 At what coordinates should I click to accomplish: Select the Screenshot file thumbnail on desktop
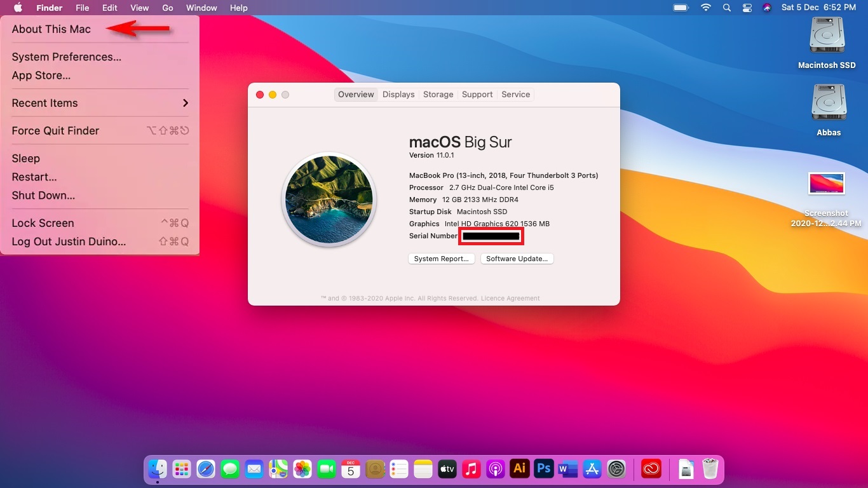click(826, 184)
